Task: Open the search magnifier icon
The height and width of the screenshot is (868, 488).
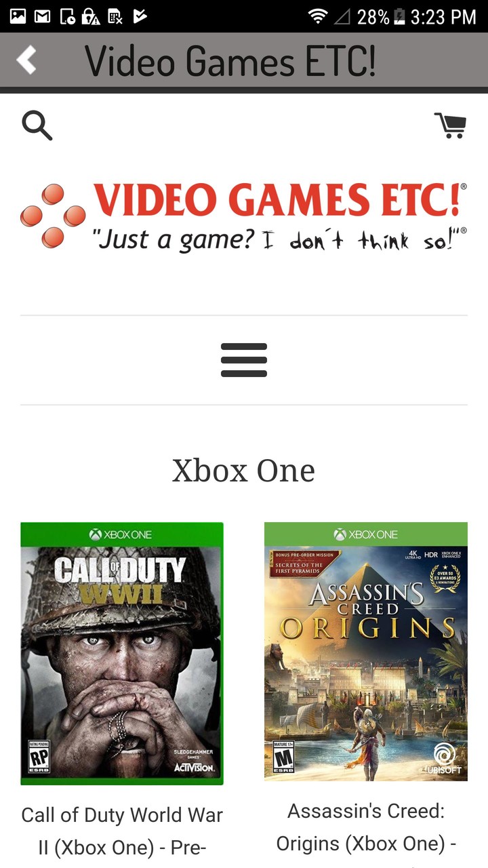Action: click(37, 125)
